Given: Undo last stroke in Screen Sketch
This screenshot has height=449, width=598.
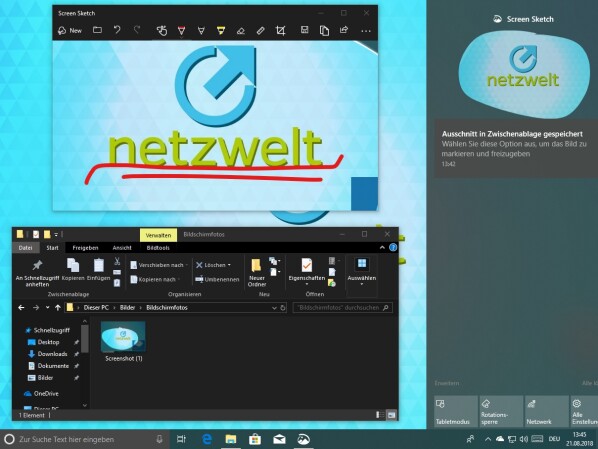Looking at the screenshot, I should (x=117, y=30).
